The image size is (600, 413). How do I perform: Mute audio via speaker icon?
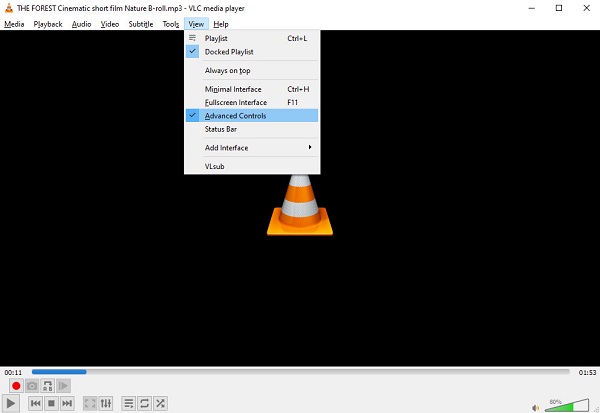(x=536, y=408)
